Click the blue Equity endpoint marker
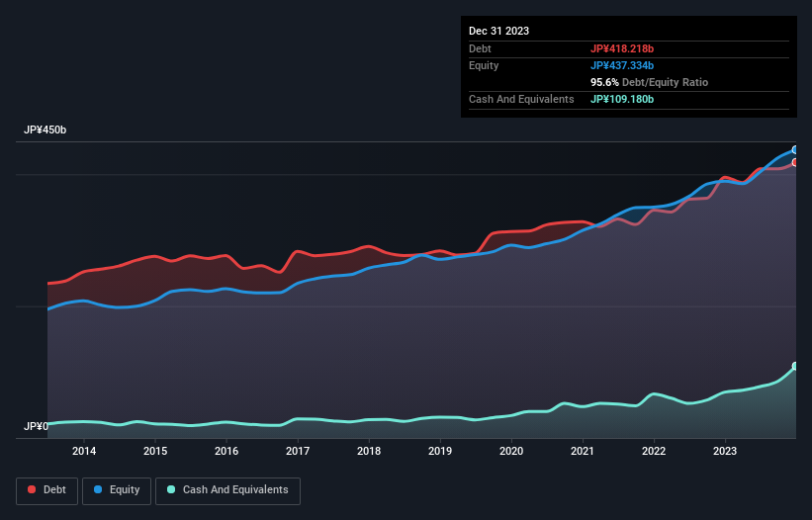This screenshot has height=520, width=812. coord(795,149)
